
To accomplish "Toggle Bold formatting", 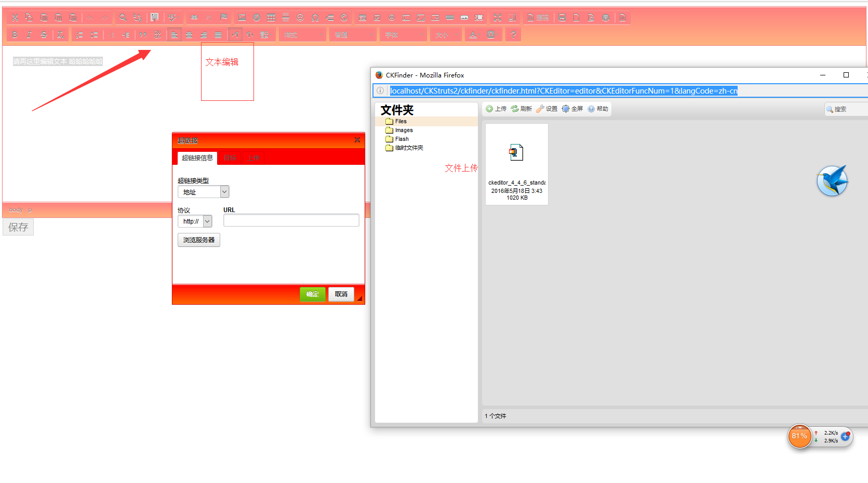I will [15, 35].
